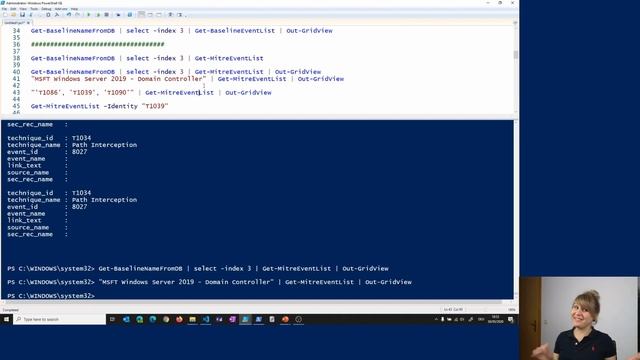Click the first "Path Interception" console value
The height and width of the screenshot is (360, 640).
point(104,145)
